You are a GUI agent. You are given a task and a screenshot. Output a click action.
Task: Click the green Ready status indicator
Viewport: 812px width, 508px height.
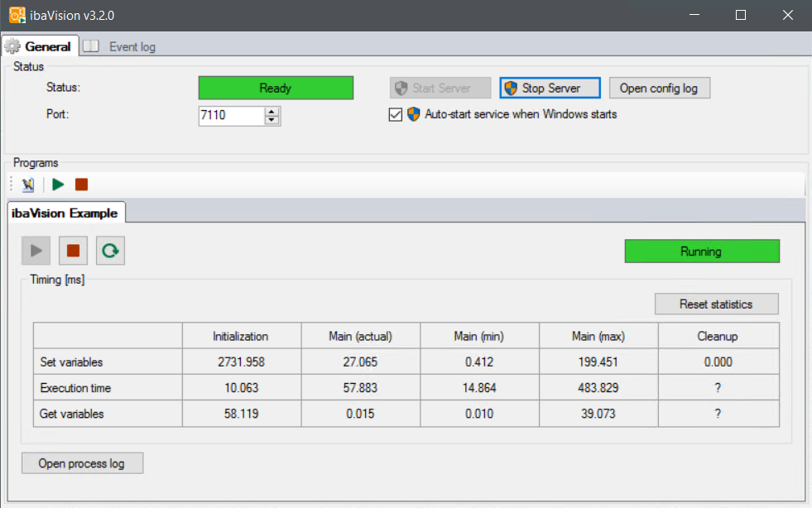(x=276, y=88)
